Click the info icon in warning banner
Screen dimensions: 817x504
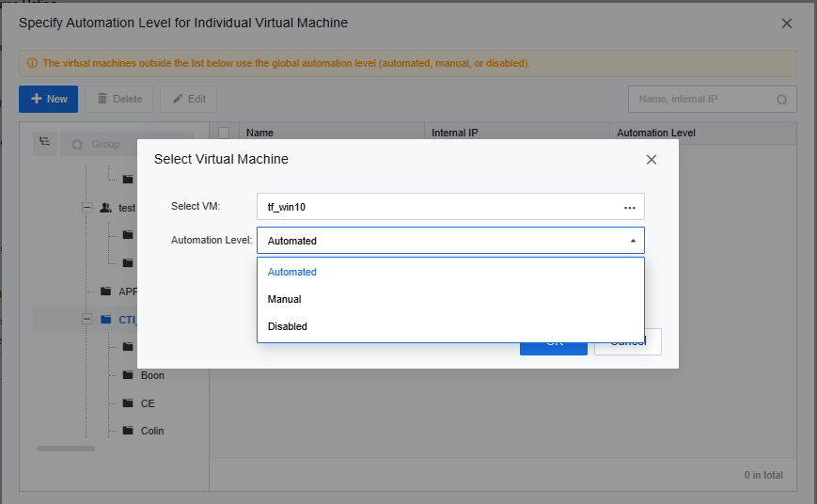(32, 63)
